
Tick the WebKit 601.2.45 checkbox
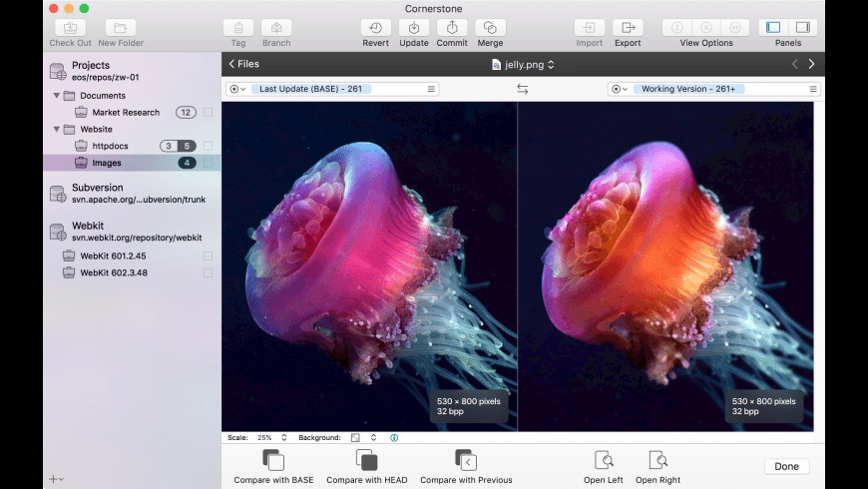click(x=208, y=255)
